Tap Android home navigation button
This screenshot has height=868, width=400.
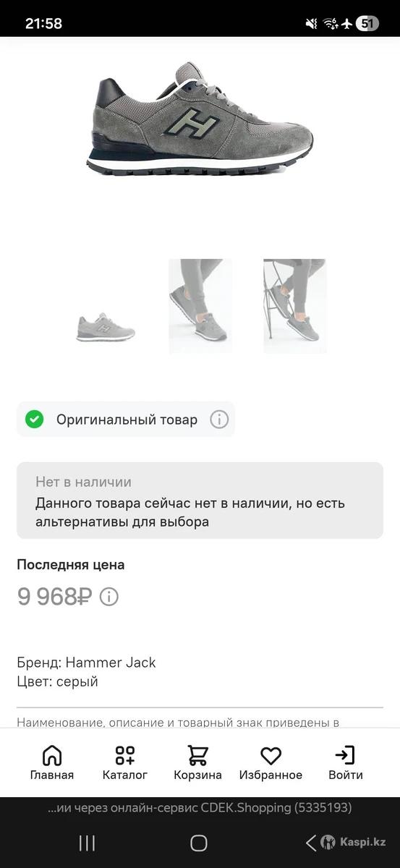[199, 843]
